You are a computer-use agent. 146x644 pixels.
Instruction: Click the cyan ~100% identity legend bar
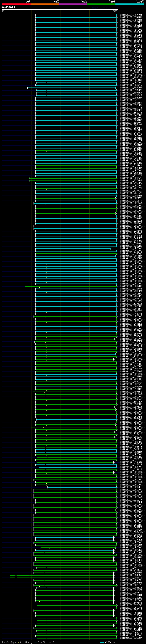click(x=130, y=4)
